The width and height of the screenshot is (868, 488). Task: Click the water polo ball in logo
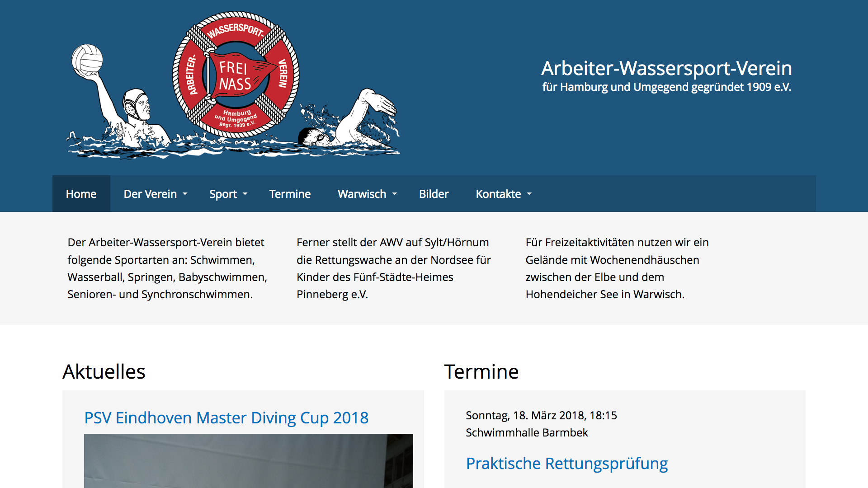point(87,60)
